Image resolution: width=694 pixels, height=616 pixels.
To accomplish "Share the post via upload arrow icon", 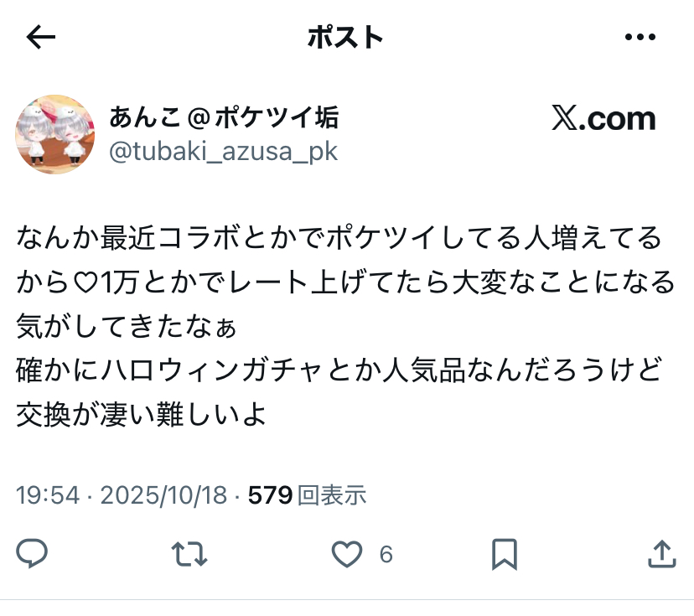I will tap(661, 554).
